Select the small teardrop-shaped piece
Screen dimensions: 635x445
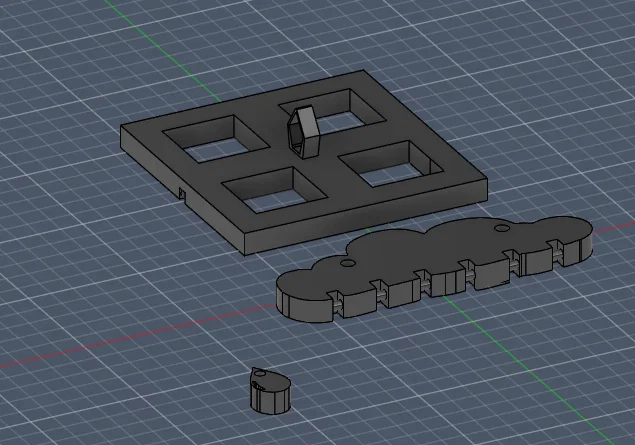[x=270, y=391]
